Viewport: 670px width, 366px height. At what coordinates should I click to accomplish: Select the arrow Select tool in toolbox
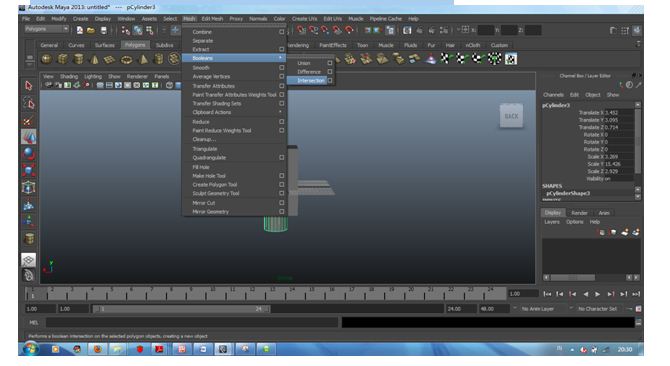29,86
